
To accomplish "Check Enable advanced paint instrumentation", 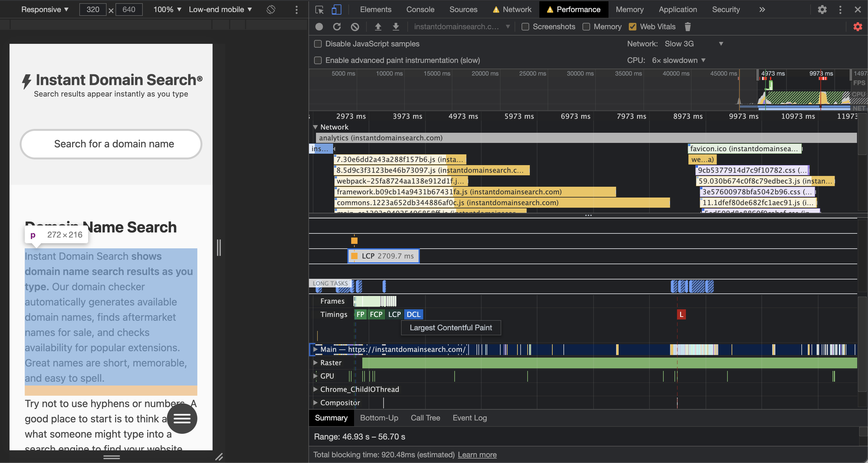I will [x=318, y=60].
